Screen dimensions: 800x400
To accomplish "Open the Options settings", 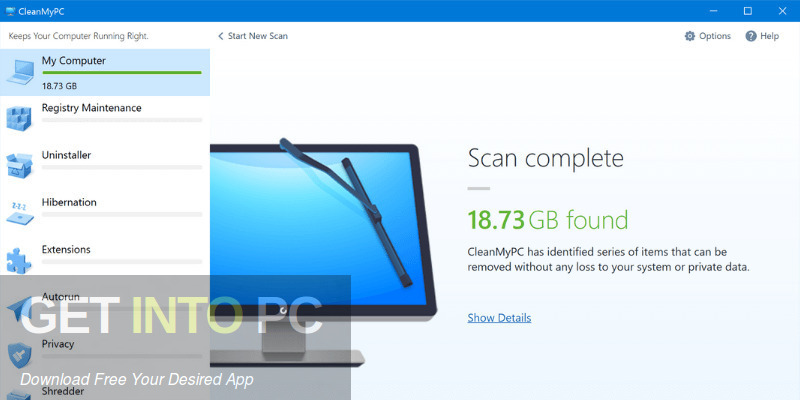I will click(708, 36).
